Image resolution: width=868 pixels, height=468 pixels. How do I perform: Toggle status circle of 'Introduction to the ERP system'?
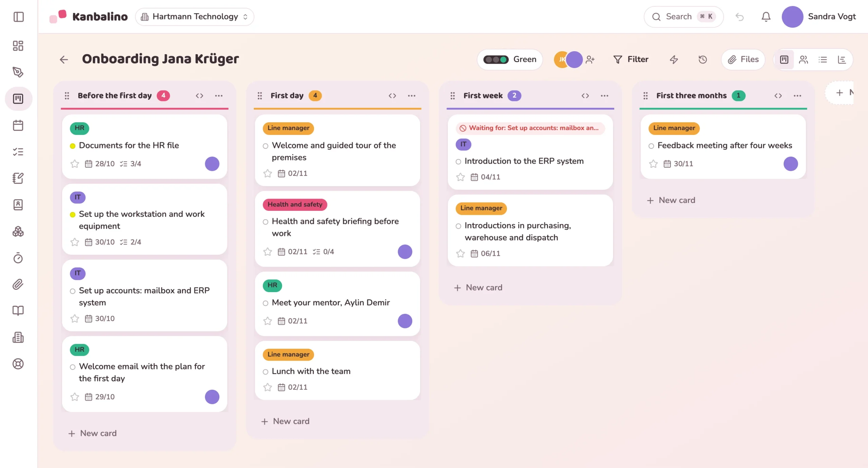[458, 162]
